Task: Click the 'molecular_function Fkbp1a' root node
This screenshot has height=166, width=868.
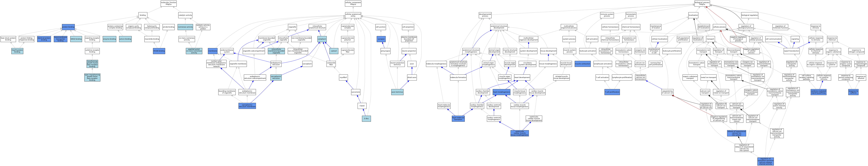Action: [169, 3]
